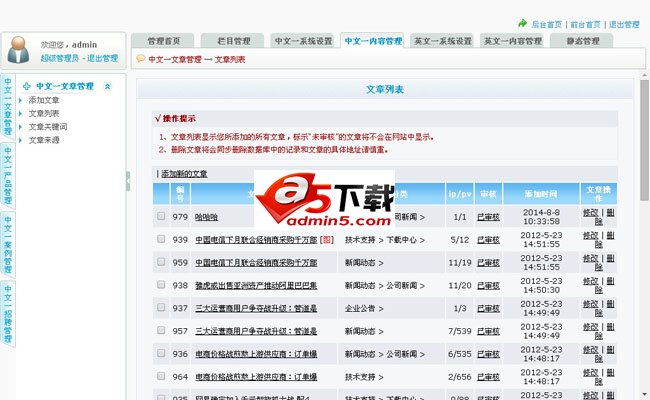Open the 英文一内容管理 tab

512,41
